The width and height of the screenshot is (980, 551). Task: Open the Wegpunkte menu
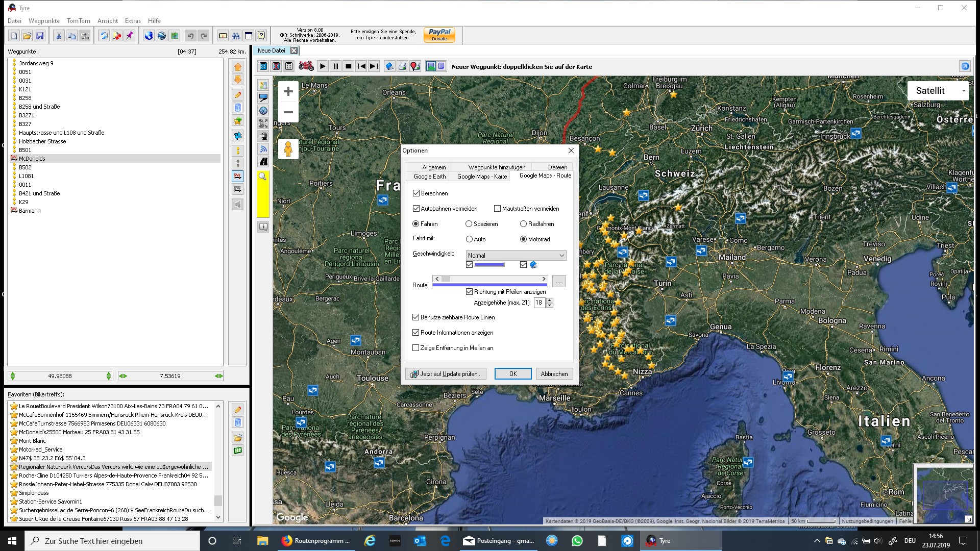(44, 21)
